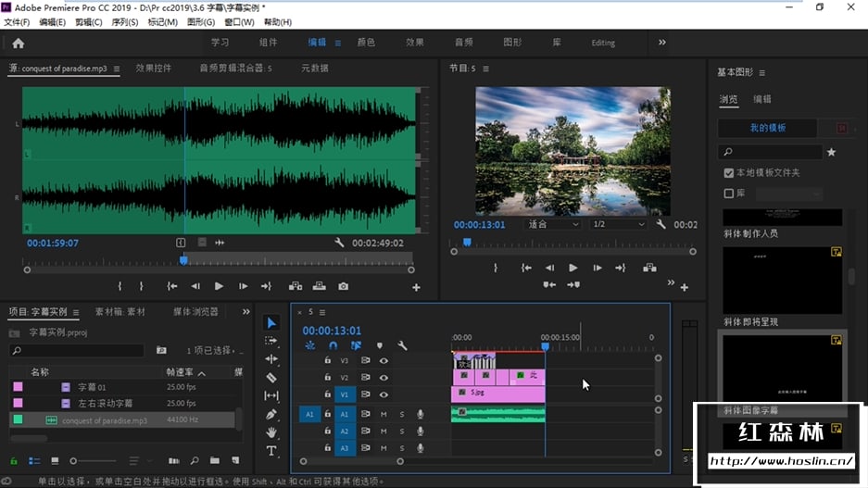868x488 pixels.
Task: Select the Pen tool
Action: (x=271, y=415)
